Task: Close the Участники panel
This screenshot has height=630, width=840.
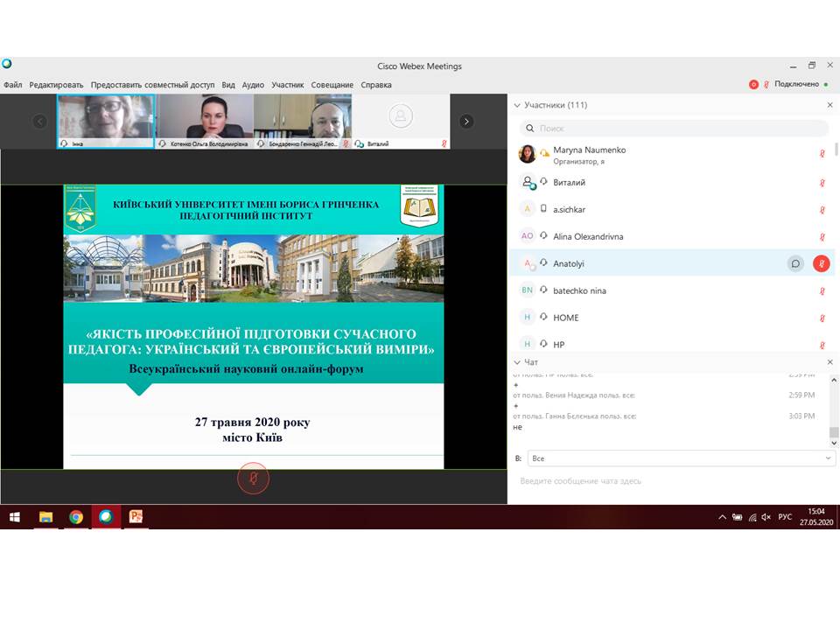Action: pyautogui.click(x=829, y=105)
